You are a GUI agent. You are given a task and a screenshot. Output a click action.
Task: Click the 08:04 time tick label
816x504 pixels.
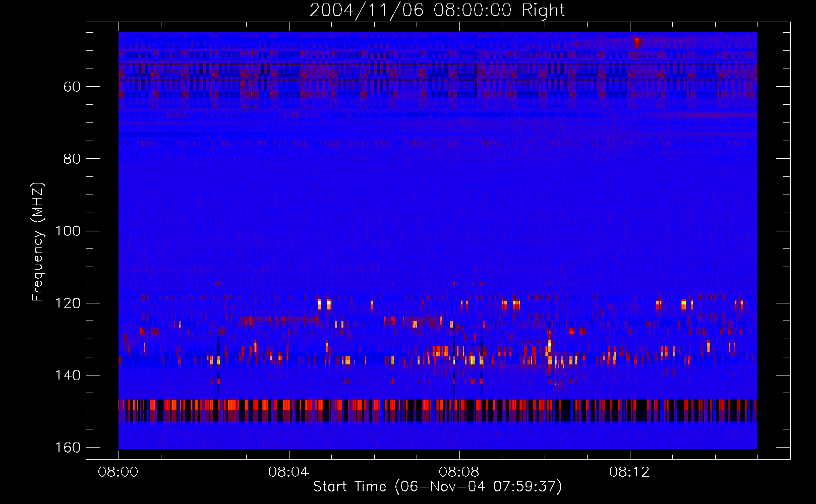(289, 472)
